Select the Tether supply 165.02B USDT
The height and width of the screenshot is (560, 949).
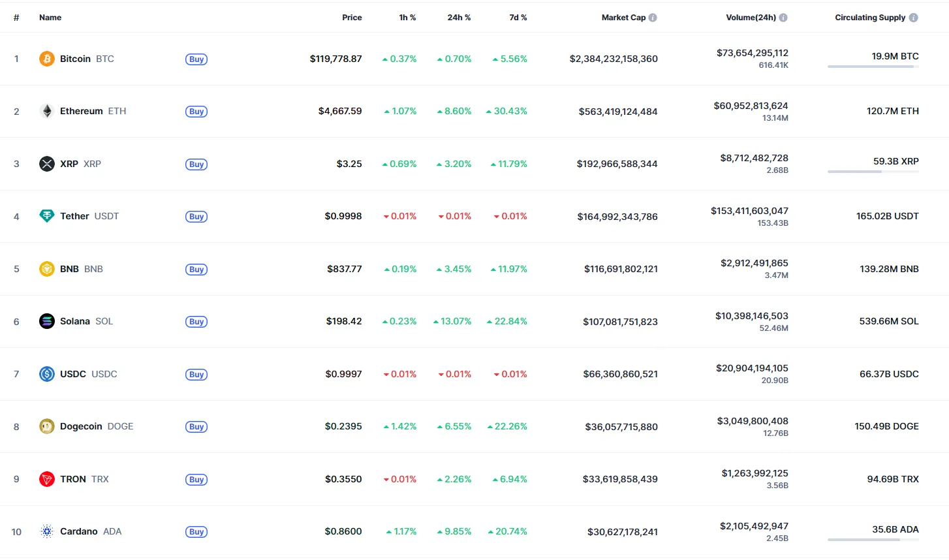coord(888,216)
